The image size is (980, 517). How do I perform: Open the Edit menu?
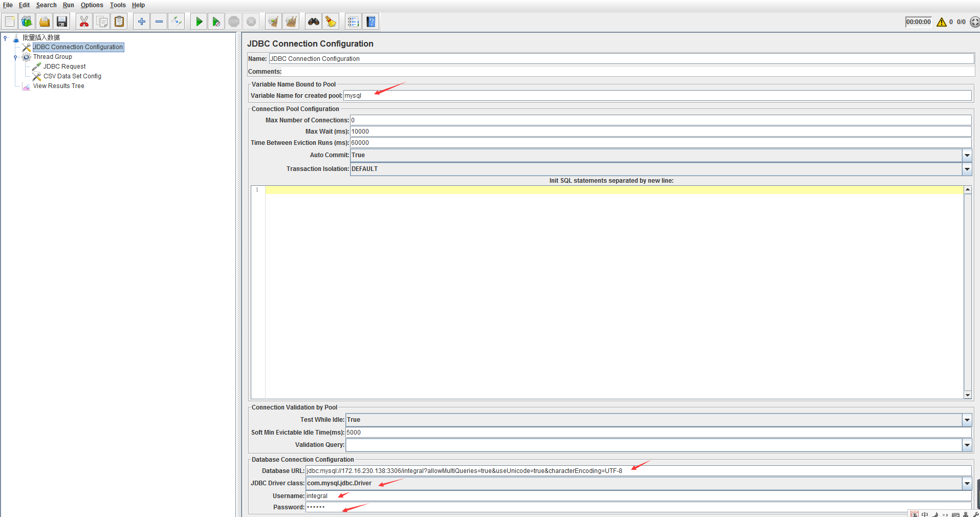click(x=24, y=5)
